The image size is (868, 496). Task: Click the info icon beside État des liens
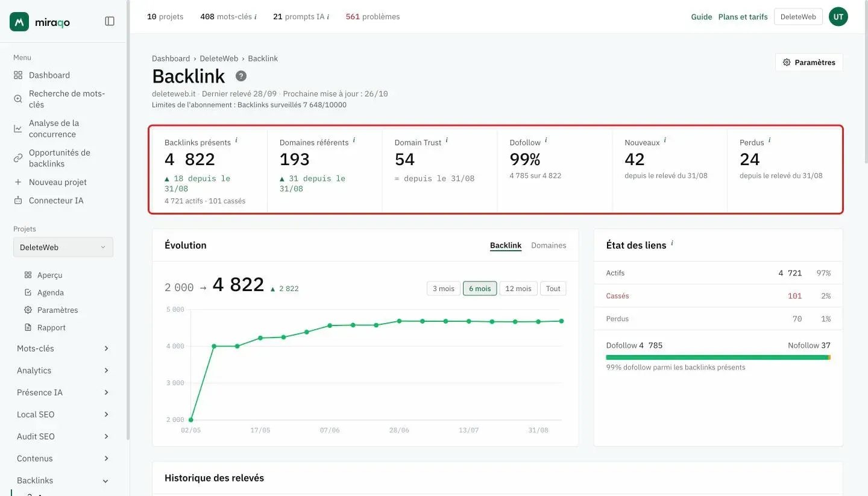(672, 243)
